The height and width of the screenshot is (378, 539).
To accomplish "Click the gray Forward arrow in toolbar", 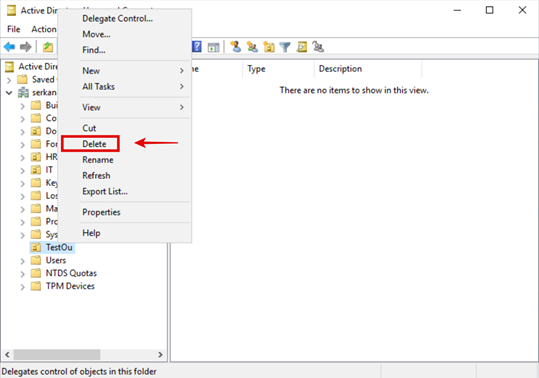I will [x=26, y=47].
